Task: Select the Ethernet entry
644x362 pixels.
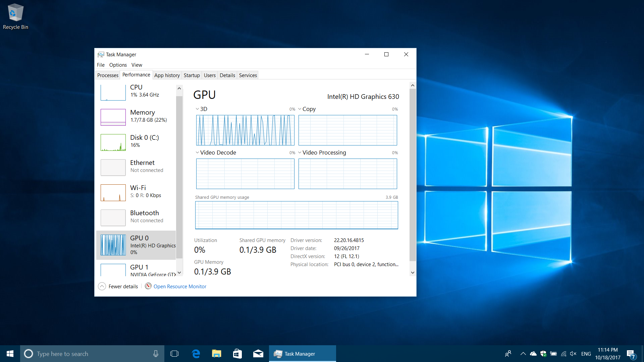Action: coord(136,167)
